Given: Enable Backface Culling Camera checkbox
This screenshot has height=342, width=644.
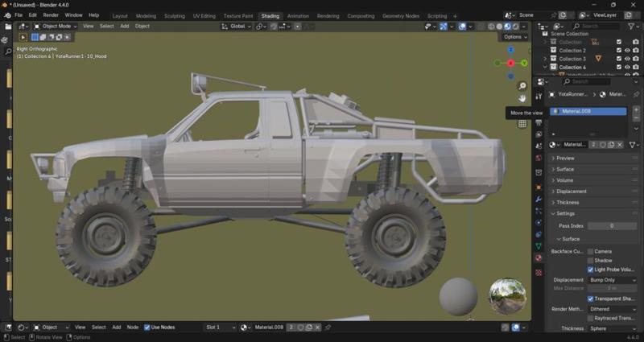Looking at the screenshot, I should point(590,251).
